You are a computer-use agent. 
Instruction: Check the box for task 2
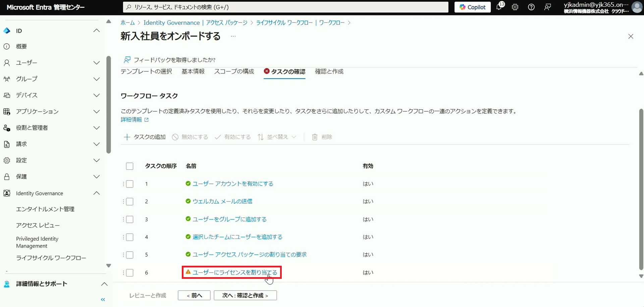coord(130,202)
